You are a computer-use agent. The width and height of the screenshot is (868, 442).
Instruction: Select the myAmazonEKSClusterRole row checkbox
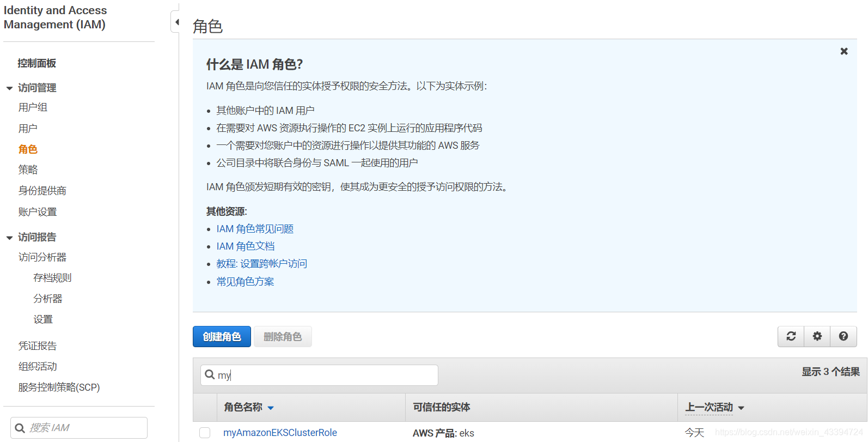205,433
